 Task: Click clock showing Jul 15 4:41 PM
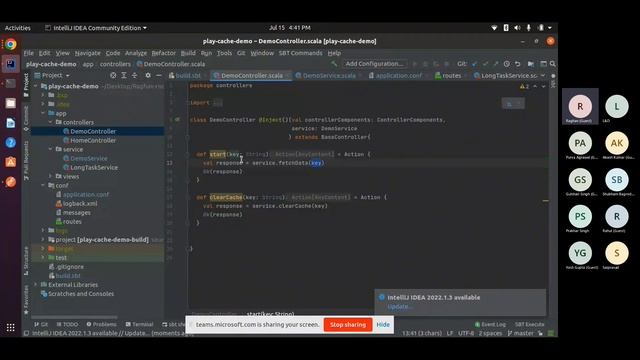[x=290, y=28]
